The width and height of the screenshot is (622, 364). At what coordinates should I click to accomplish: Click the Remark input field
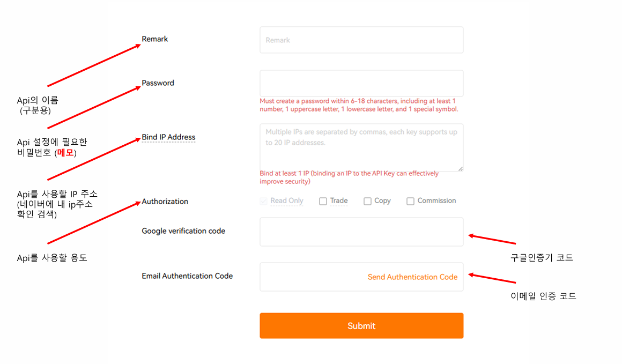click(x=361, y=40)
